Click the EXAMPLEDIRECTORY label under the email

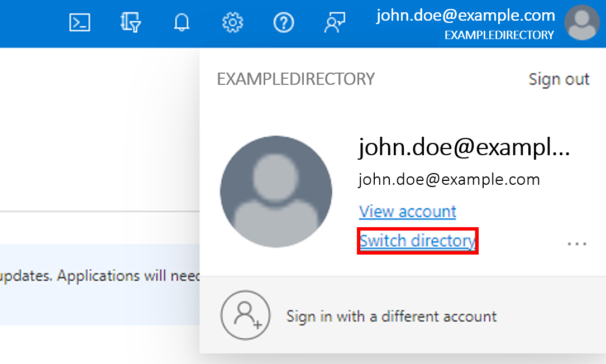click(x=499, y=35)
